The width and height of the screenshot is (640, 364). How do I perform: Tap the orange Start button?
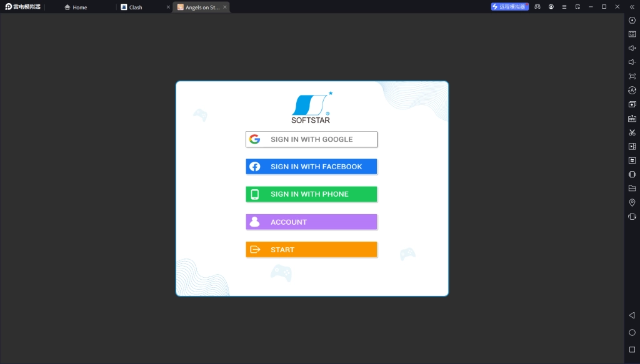point(311,250)
